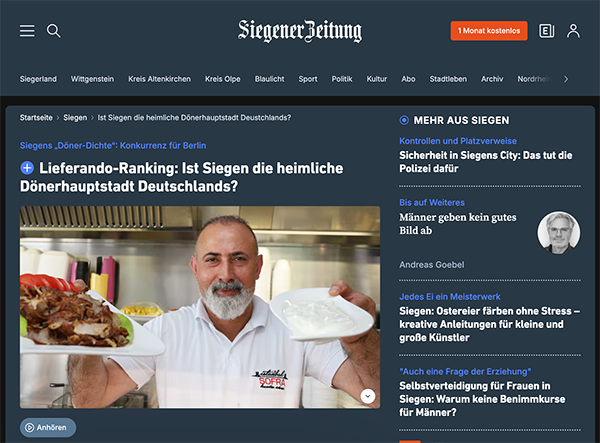Click Andreas Goebel author portrait

(x=559, y=233)
